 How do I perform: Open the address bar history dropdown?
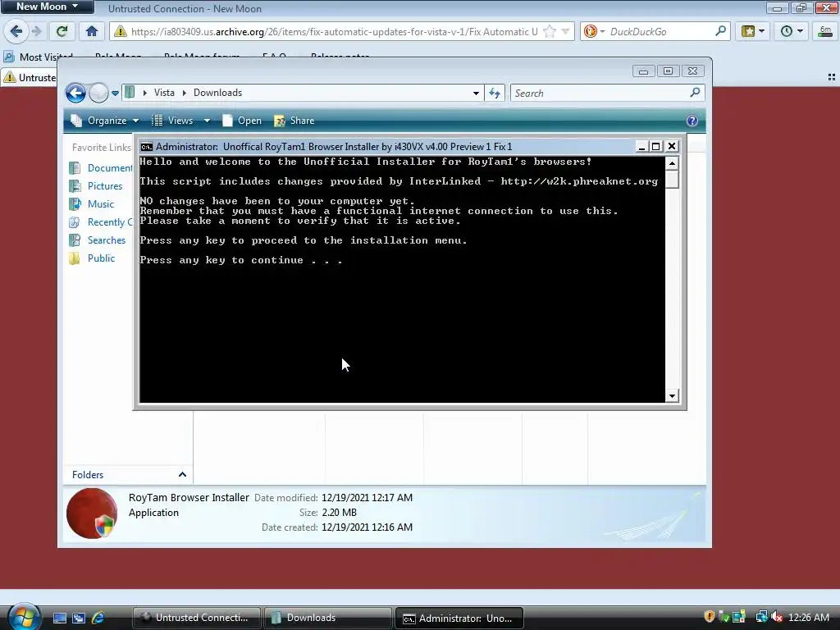(x=565, y=32)
